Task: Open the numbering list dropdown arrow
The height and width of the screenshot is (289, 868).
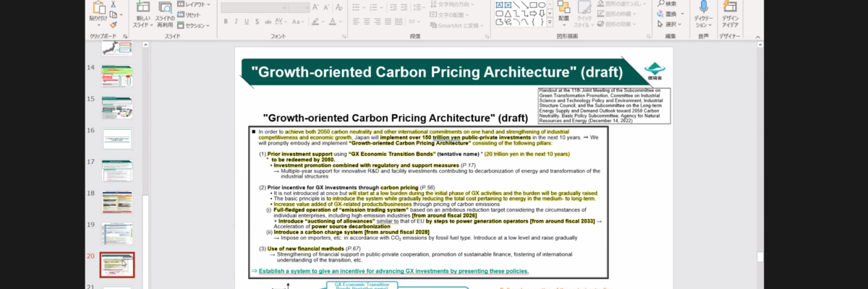Action: (381, 7)
